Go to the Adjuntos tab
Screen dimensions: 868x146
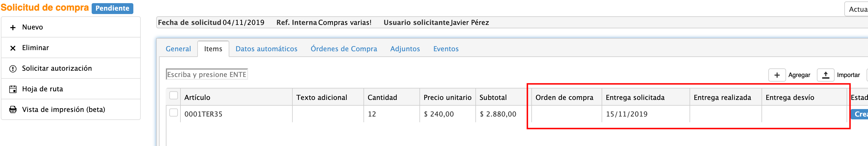tap(405, 49)
